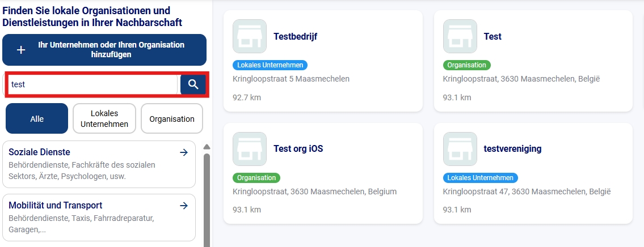
Task: Select the Soziale Dienste category heading
Action: tap(40, 152)
